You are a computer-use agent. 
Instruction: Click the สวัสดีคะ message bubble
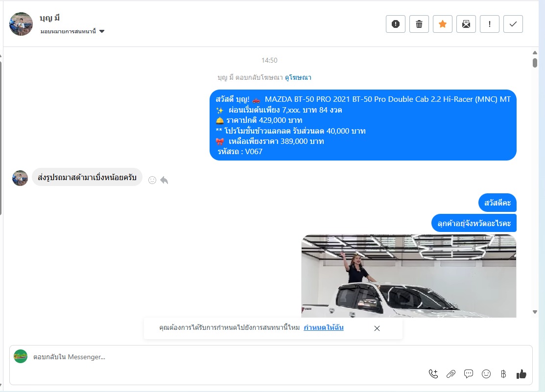(x=498, y=203)
